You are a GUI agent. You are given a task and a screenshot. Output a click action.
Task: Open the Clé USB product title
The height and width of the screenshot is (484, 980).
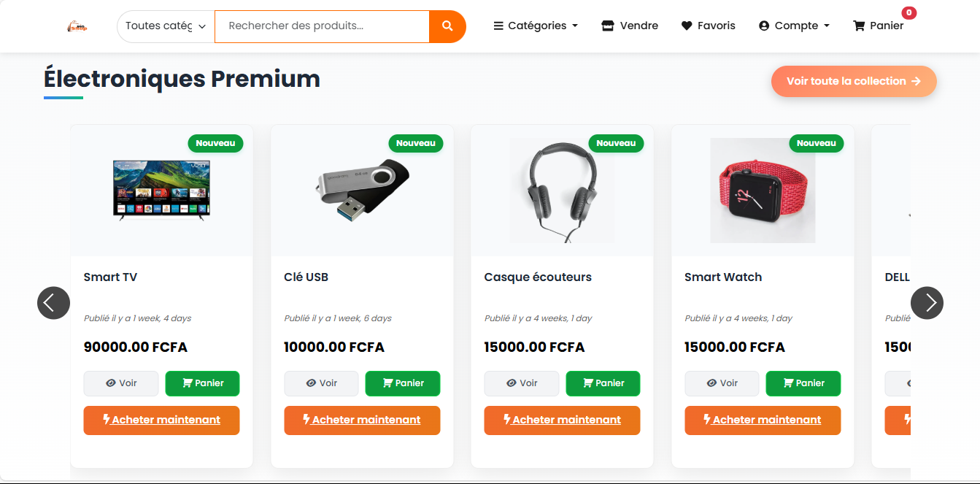306,277
